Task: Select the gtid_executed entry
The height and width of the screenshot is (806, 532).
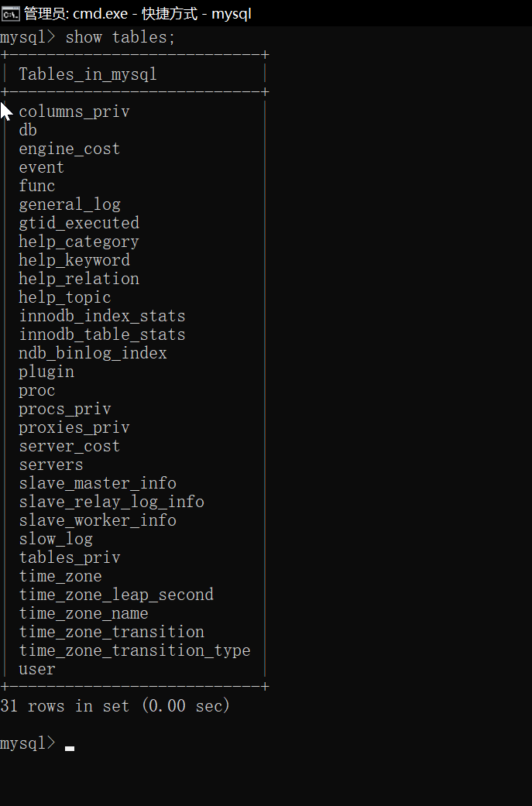Action: (79, 223)
